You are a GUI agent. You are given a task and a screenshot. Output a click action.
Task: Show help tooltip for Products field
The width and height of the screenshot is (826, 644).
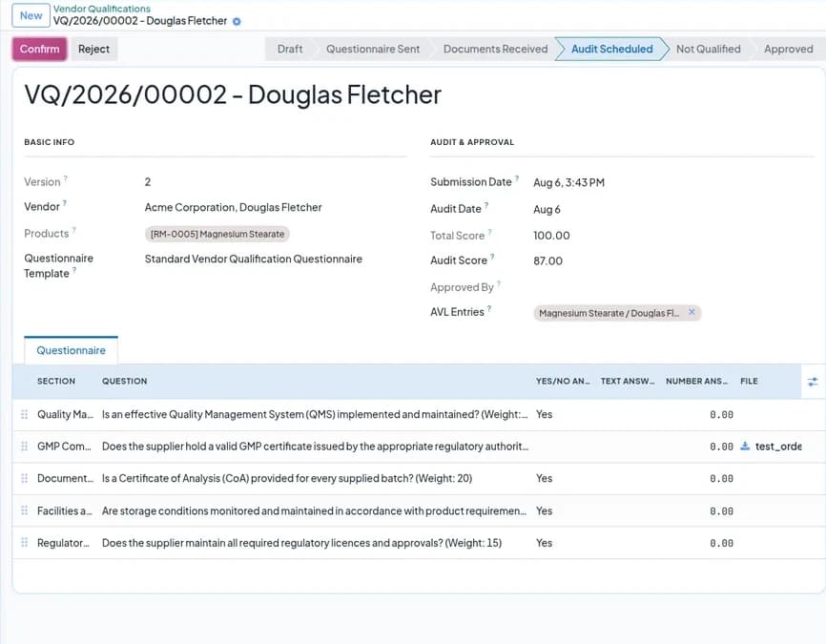73,229
